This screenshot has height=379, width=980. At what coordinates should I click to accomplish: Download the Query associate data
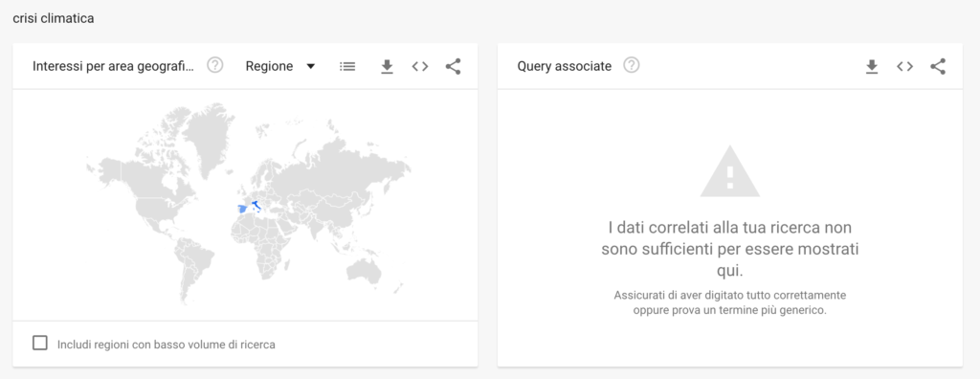[872, 66]
